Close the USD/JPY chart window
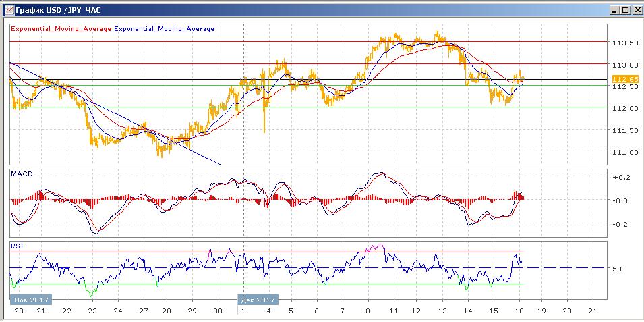Image resolution: width=644 pixels, height=322 pixels. point(637,10)
